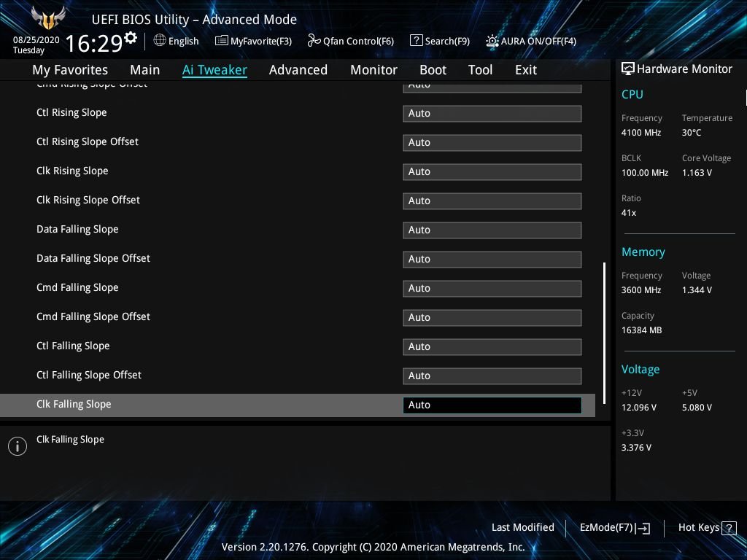
Task: Open the Data Falling Slope value field
Action: [x=492, y=230]
